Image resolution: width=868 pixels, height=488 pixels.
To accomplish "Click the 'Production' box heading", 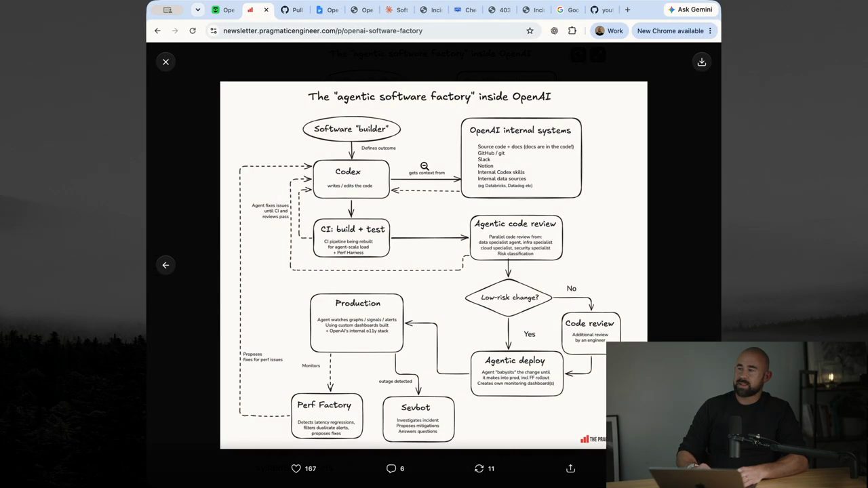I will pyautogui.click(x=357, y=303).
